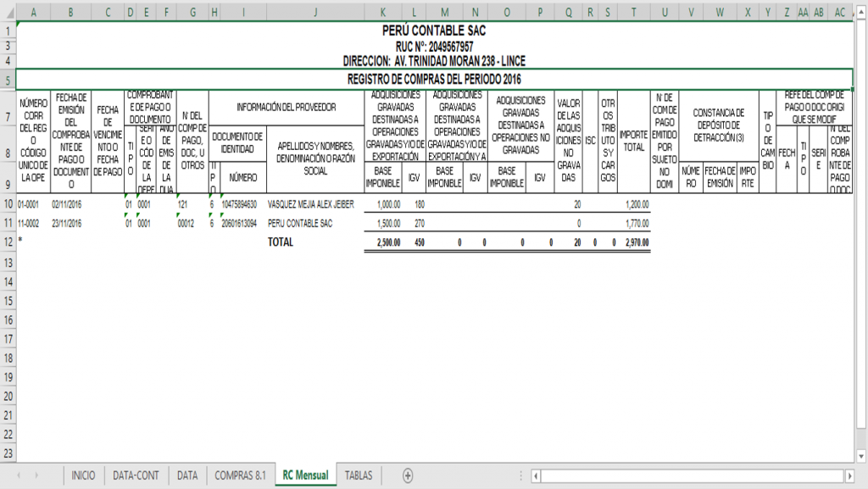Image resolution: width=868 pixels, height=489 pixels.
Task: Click base imponible value 1,500.00
Action: click(x=382, y=224)
